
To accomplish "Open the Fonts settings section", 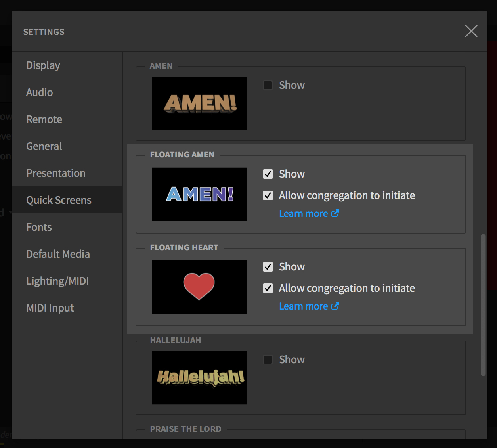I will pyautogui.click(x=67, y=227).
